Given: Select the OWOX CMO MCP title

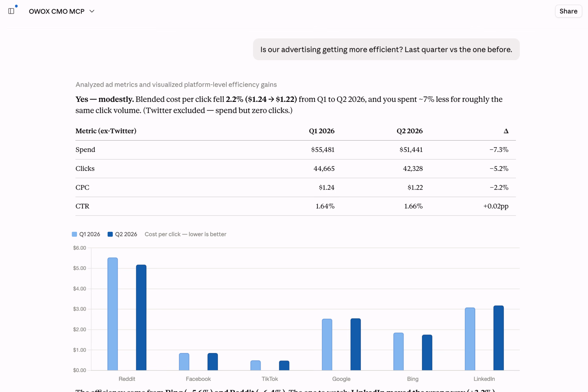Looking at the screenshot, I should click(57, 11).
